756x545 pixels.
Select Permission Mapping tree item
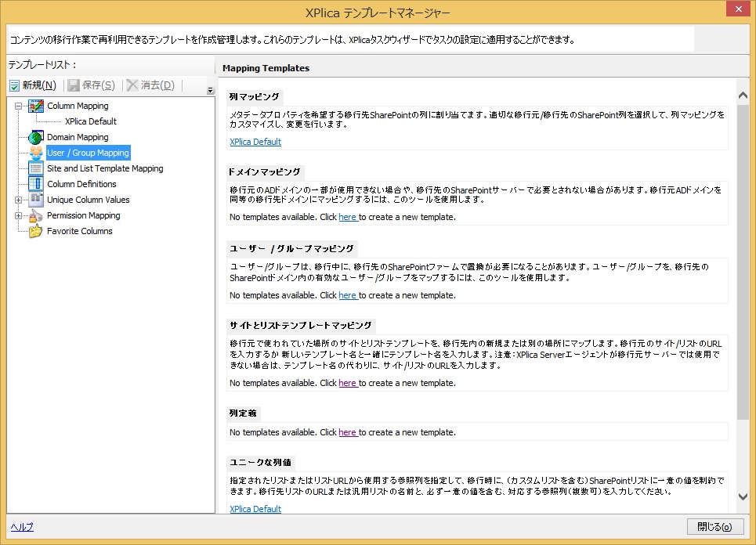(83, 215)
